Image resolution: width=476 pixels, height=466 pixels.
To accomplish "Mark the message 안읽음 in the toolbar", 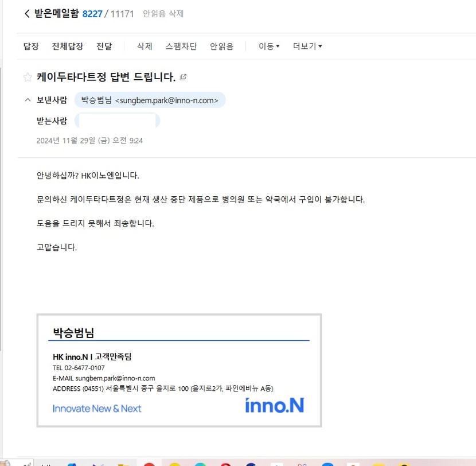I will click(x=221, y=46).
